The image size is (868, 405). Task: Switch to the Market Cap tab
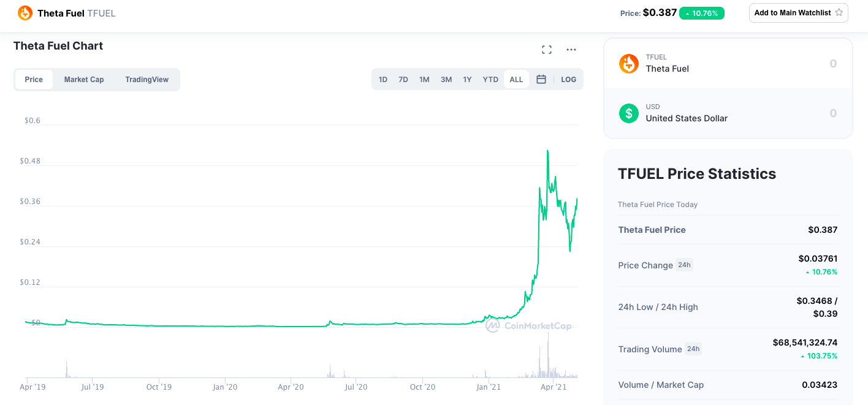[84, 80]
